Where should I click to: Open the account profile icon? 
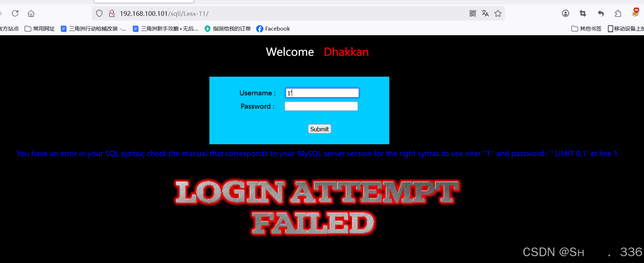click(x=566, y=13)
